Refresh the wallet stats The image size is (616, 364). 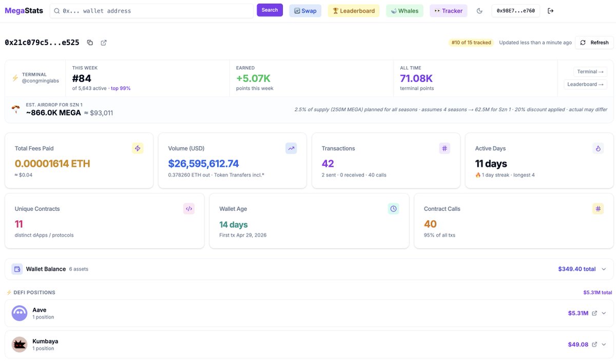click(x=594, y=43)
